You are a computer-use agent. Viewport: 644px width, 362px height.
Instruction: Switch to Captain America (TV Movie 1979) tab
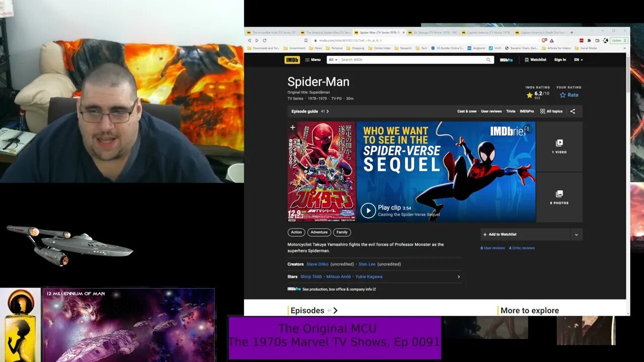pos(487,32)
